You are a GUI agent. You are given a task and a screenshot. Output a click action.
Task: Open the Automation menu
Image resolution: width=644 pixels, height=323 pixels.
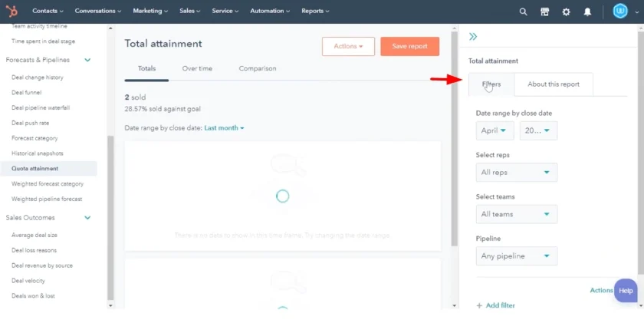coord(270,11)
